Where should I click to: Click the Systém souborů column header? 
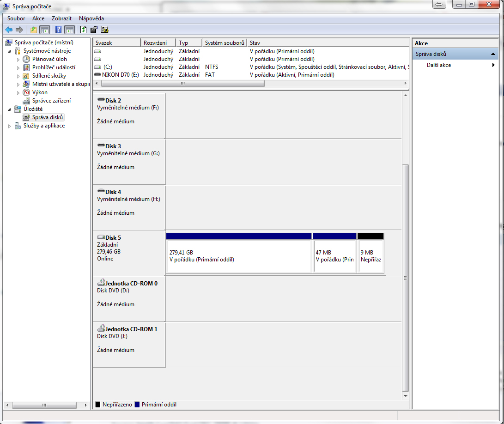click(x=224, y=43)
